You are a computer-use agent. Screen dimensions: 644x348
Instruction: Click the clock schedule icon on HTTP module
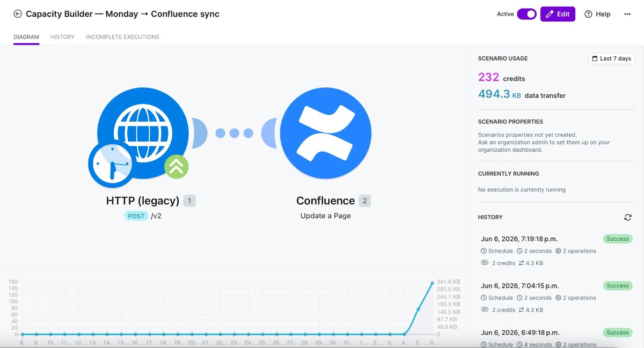(111, 164)
